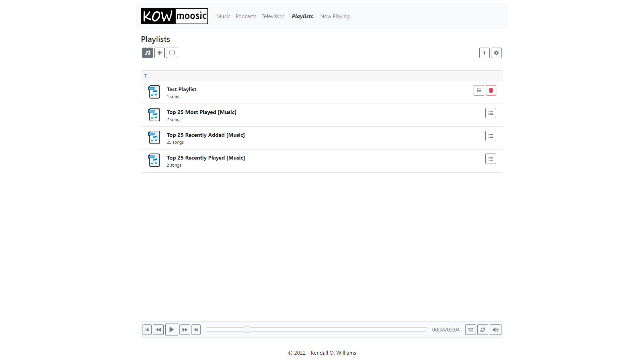View tracks of Top 25 Recently Played
644x362 pixels.
point(491,159)
